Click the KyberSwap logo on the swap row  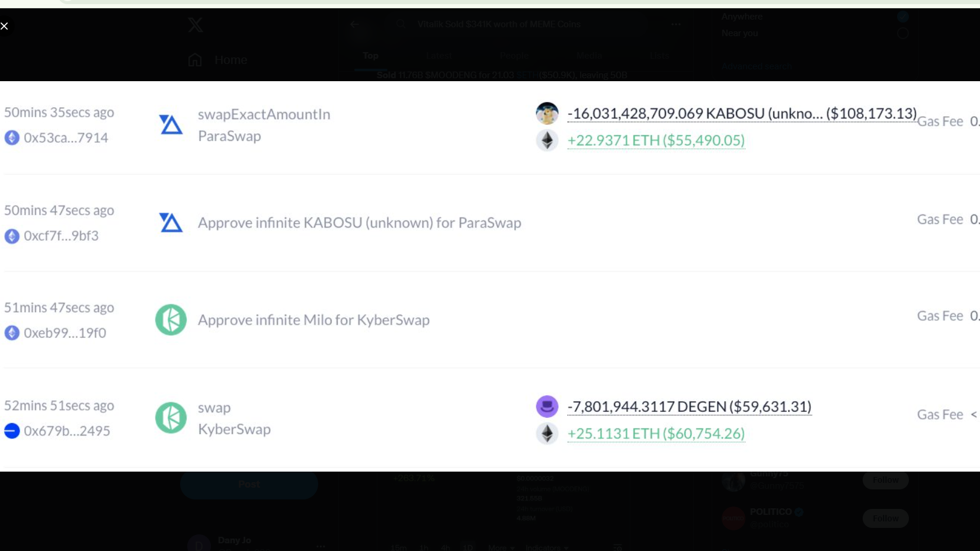171,418
